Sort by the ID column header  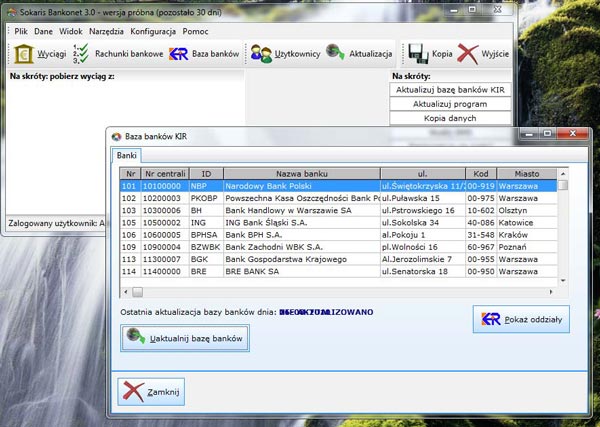[x=206, y=174]
